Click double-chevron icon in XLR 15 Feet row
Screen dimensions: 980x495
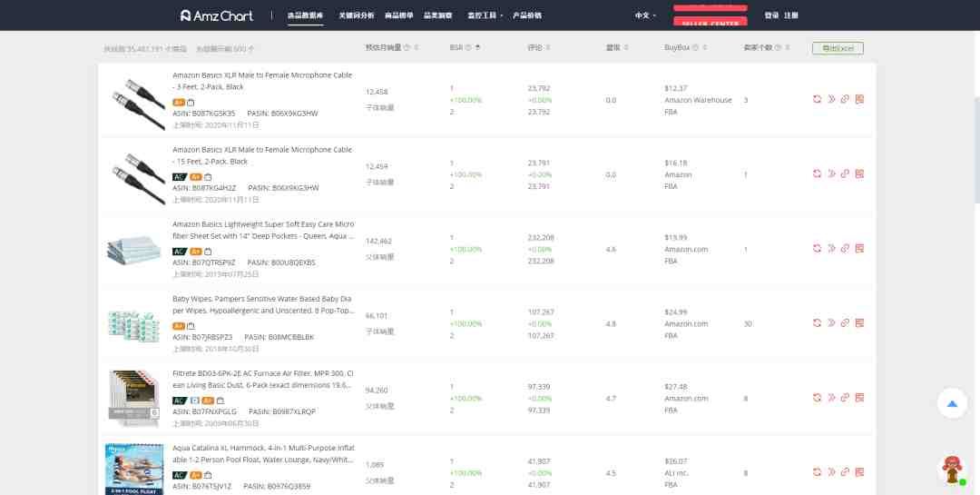tap(831, 173)
